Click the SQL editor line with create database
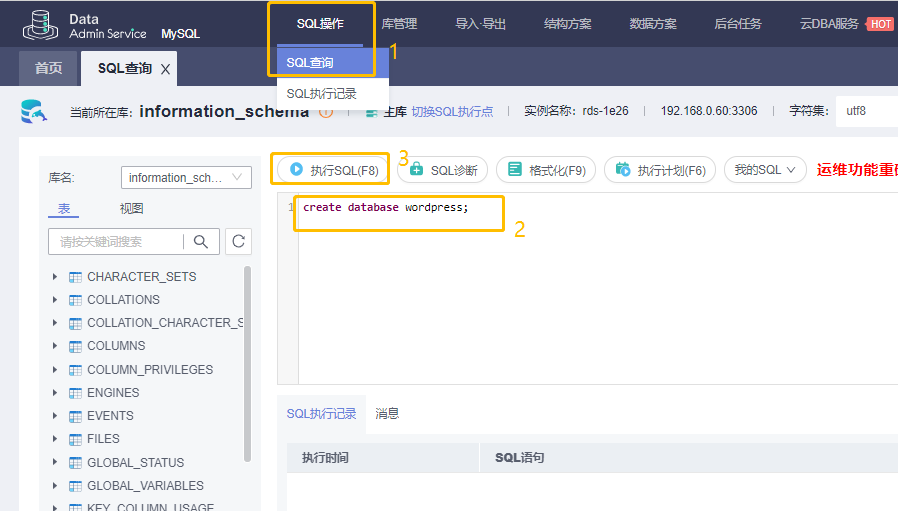The width and height of the screenshot is (898, 511). tap(385, 207)
